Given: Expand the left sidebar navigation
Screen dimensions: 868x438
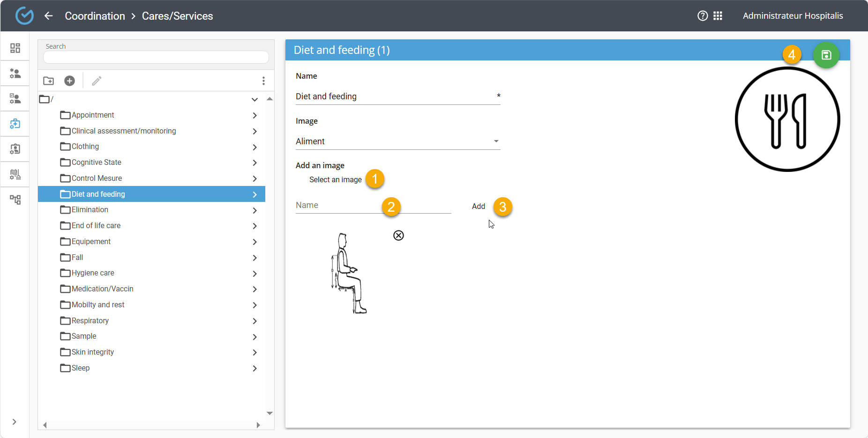Looking at the screenshot, I should click(15, 422).
